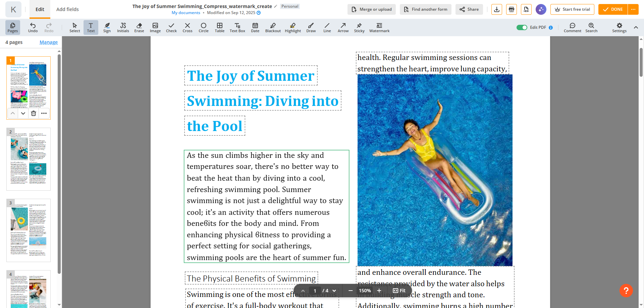Activate the Sticky note tool
The height and width of the screenshot is (308, 644).
(x=359, y=27)
